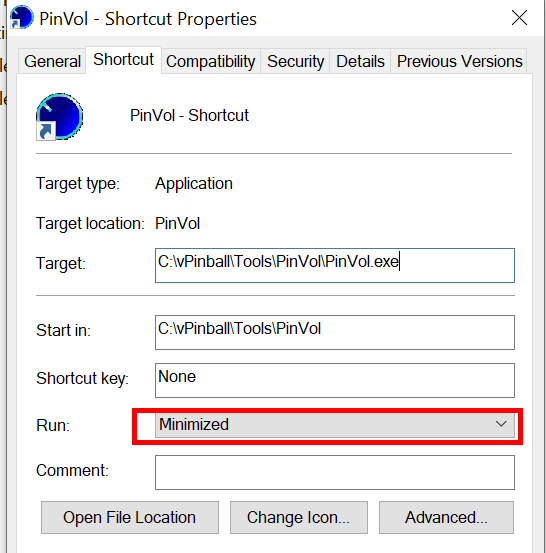The image size is (546, 553).
Task: View the Details tab
Action: tap(360, 61)
